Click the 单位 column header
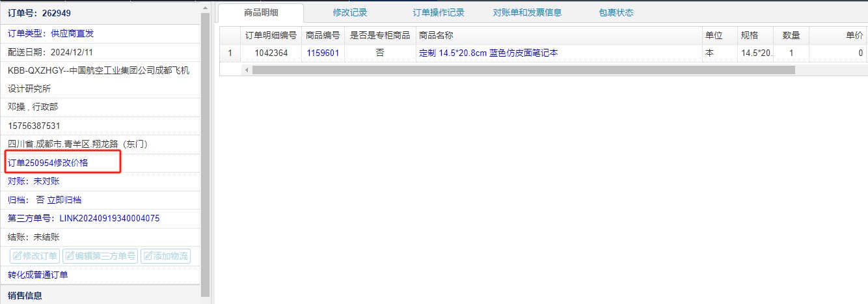The width and height of the screenshot is (868, 304). (719, 35)
